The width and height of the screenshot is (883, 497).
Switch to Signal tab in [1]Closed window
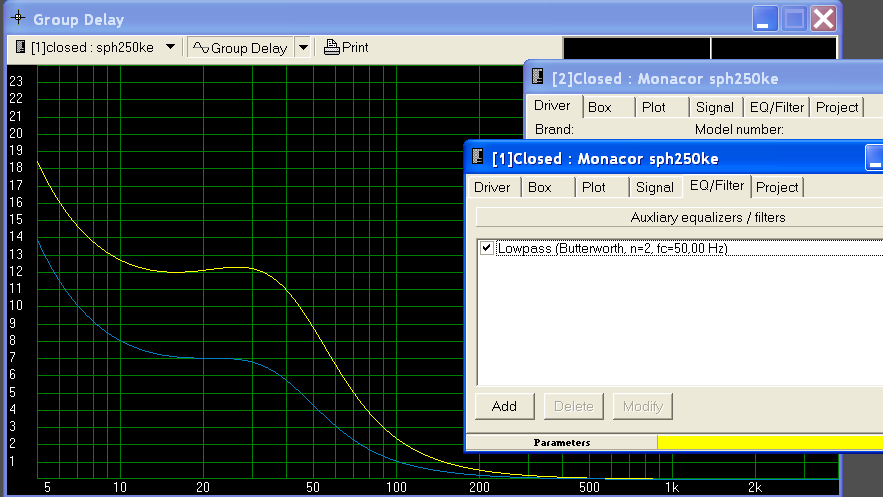[655, 187]
